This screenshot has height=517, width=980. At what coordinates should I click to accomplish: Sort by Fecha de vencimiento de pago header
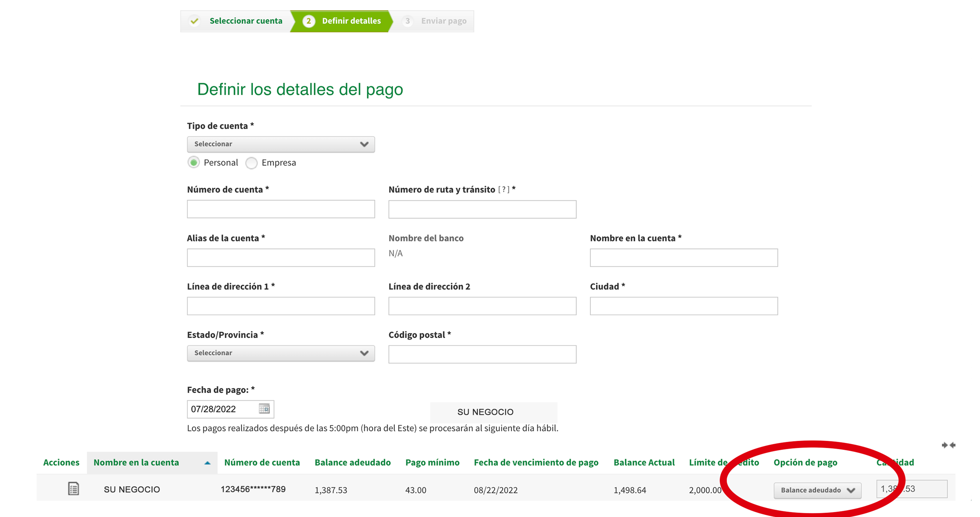(x=536, y=462)
